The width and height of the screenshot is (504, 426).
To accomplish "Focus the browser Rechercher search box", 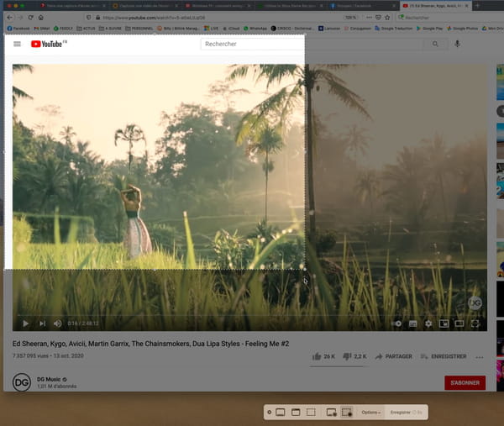I will [x=450, y=18].
